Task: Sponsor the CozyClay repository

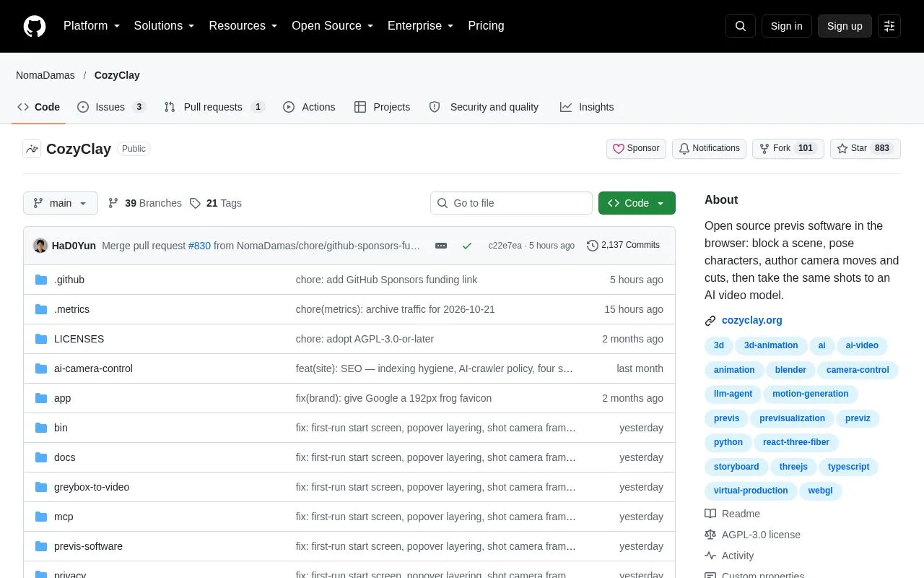Action: click(x=636, y=149)
